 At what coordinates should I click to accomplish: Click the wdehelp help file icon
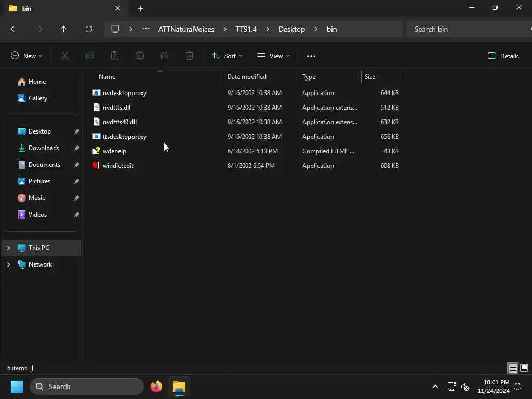tap(96, 151)
